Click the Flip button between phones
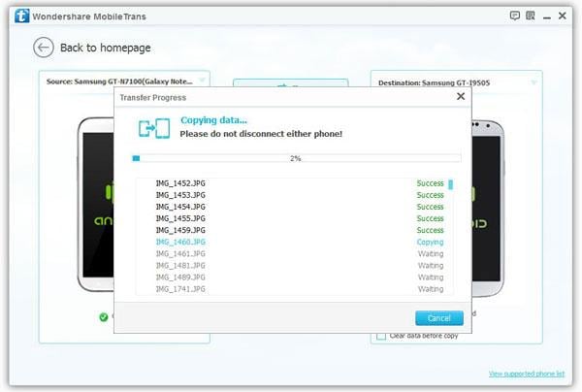 [290, 83]
